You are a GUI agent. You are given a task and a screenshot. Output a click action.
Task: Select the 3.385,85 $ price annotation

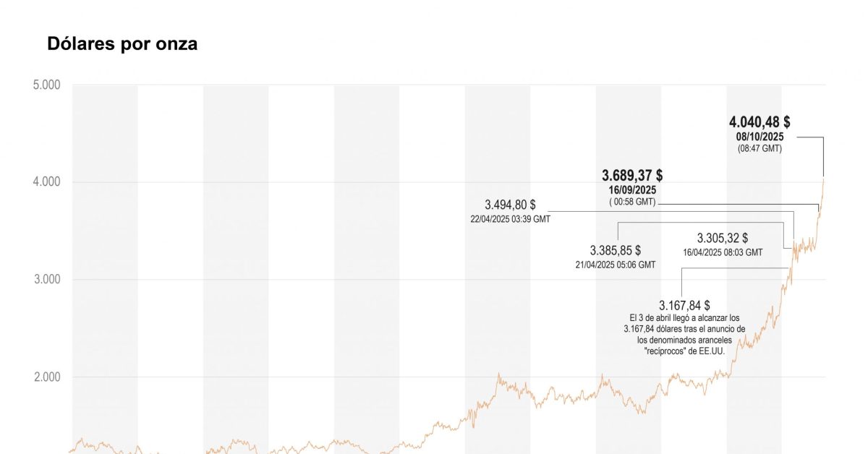click(615, 251)
